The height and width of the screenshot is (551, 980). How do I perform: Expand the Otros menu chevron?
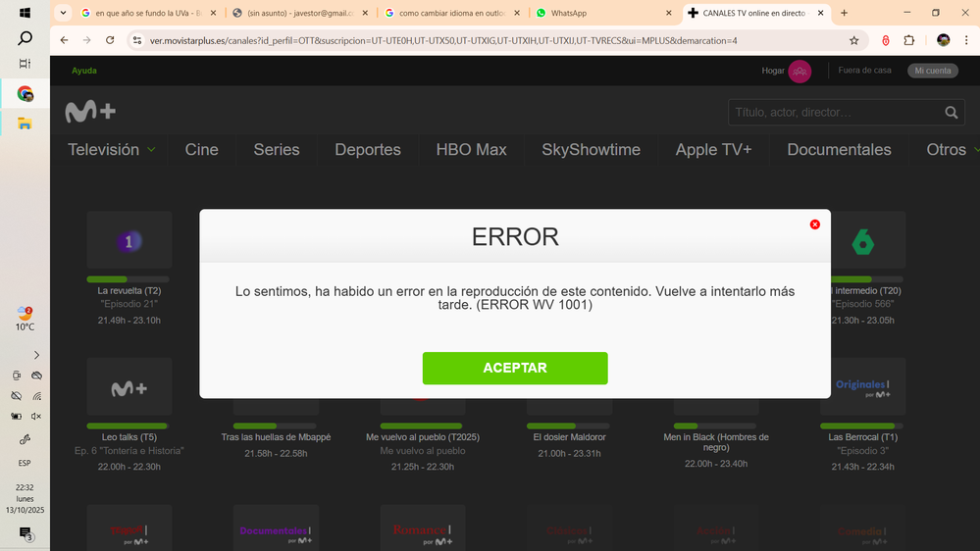973,150
